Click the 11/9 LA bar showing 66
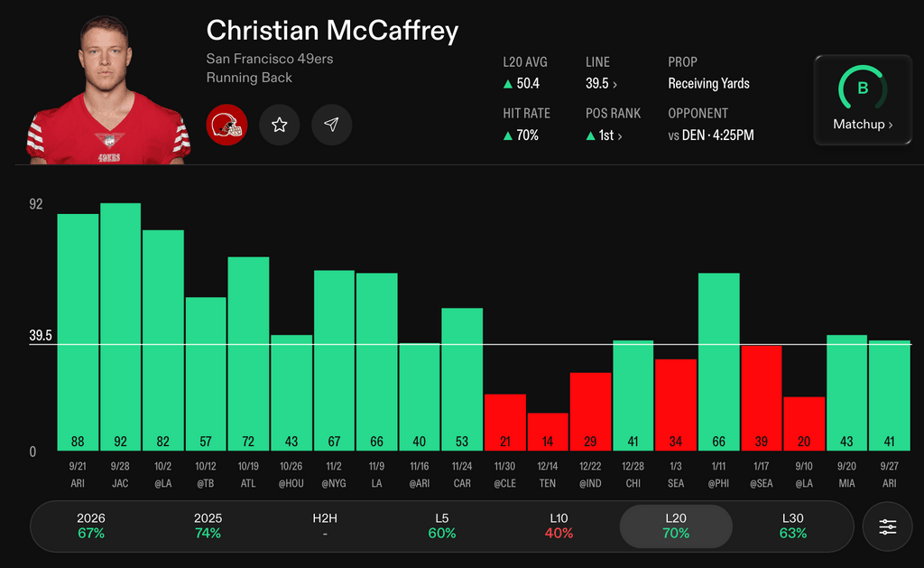 pyautogui.click(x=376, y=361)
